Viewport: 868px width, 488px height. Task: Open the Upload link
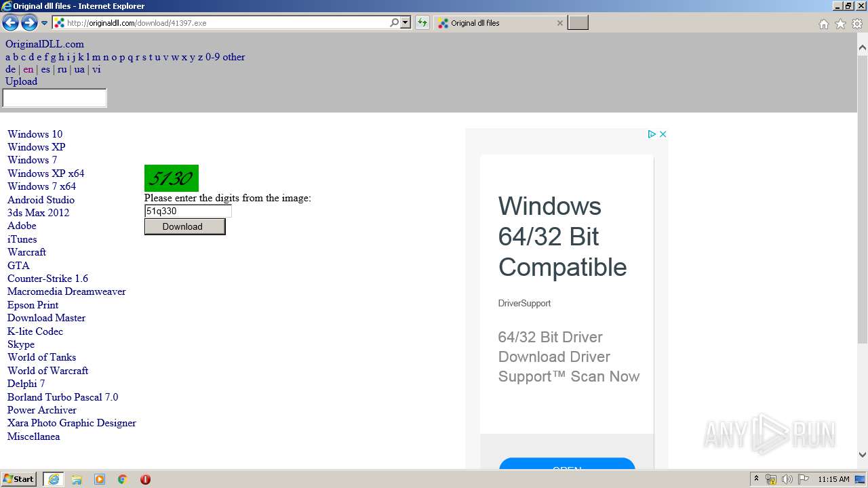pos(21,81)
